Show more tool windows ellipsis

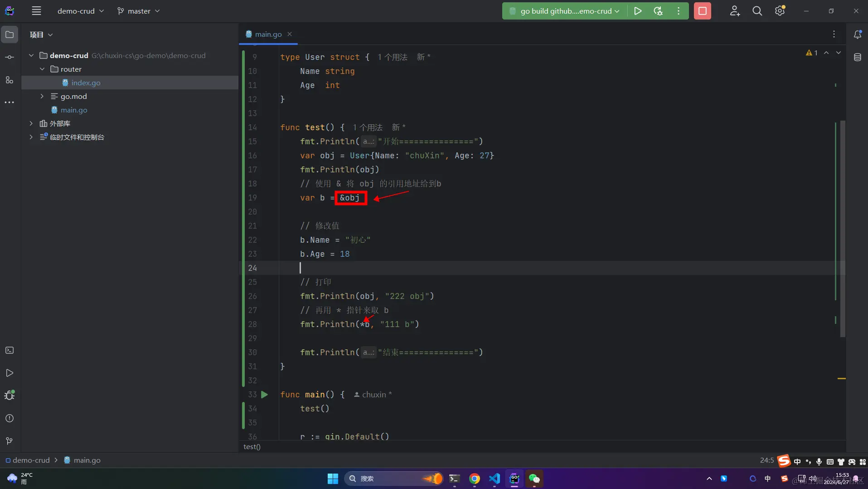(x=10, y=103)
